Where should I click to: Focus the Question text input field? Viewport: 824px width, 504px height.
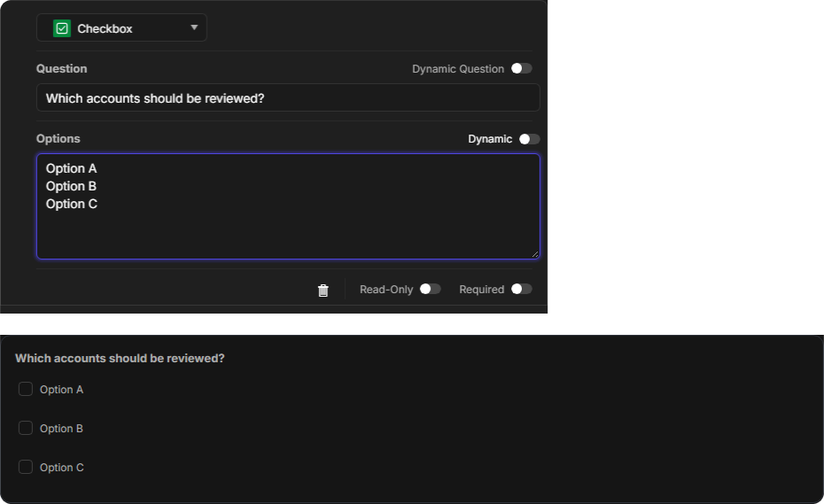[x=288, y=97]
